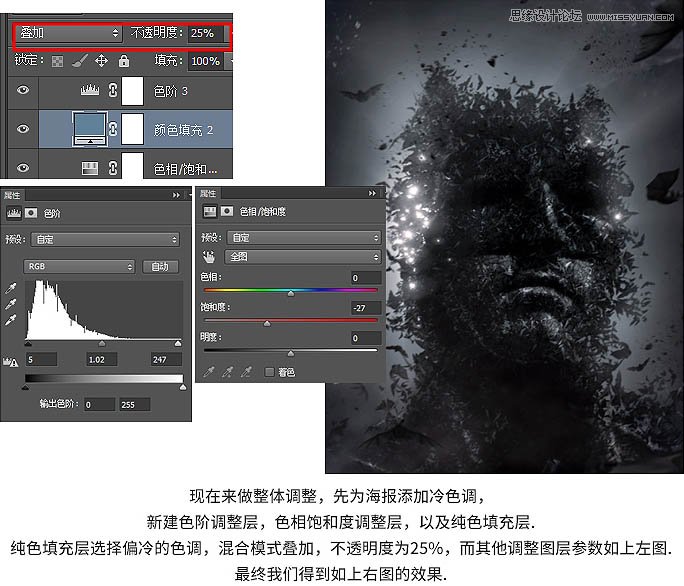Click the fill field showing 100%
684x586 pixels.
click(x=205, y=61)
